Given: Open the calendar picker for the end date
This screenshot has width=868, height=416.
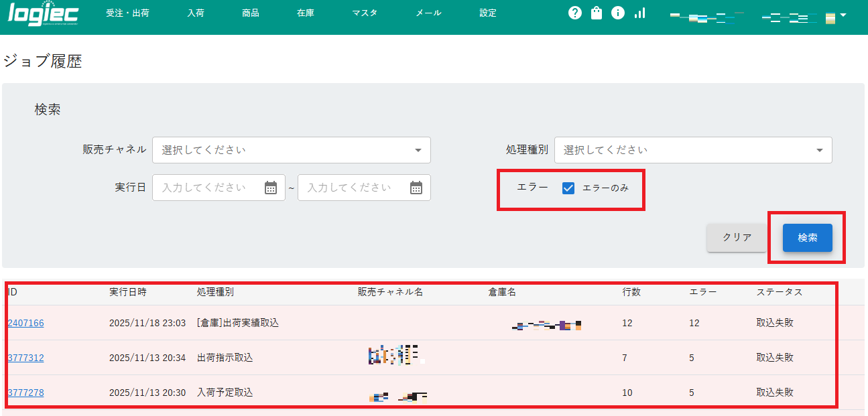Looking at the screenshot, I should pyautogui.click(x=416, y=188).
